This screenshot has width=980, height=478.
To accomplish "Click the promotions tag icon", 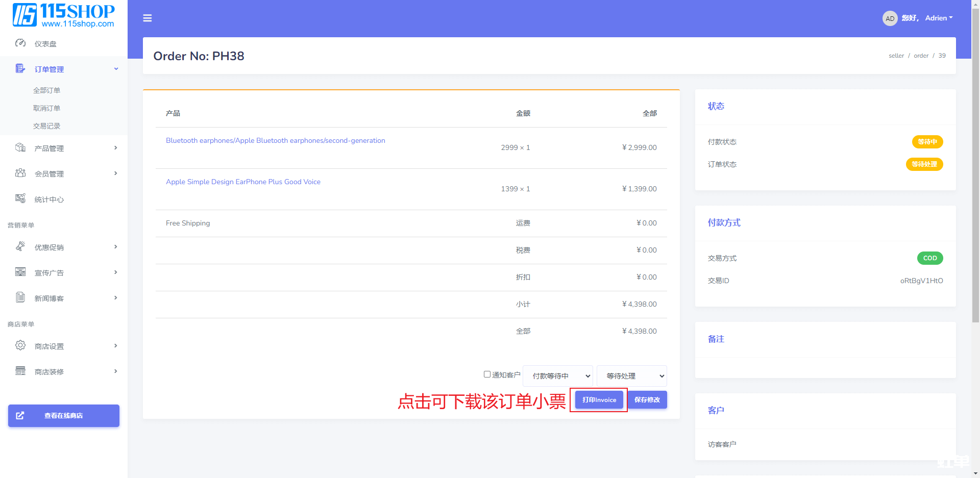I will coord(20,247).
